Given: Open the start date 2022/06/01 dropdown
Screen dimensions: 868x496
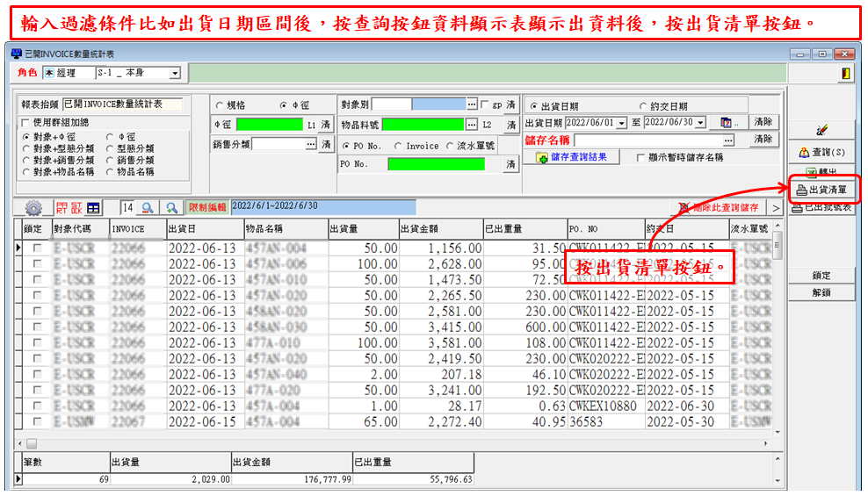Looking at the screenshot, I should [x=623, y=123].
